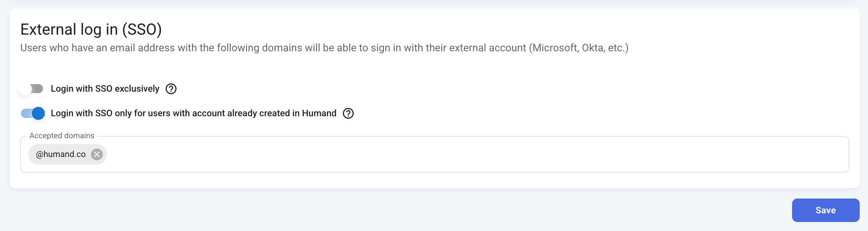Screen dimensions: 868x231
Task: Click the blue knob of the enabled toggle
Action: [38, 113]
